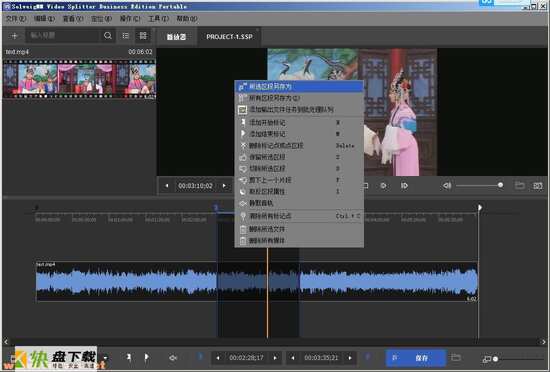Add media with the plus icon
550x372 pixels.
[x=14, y=36]
